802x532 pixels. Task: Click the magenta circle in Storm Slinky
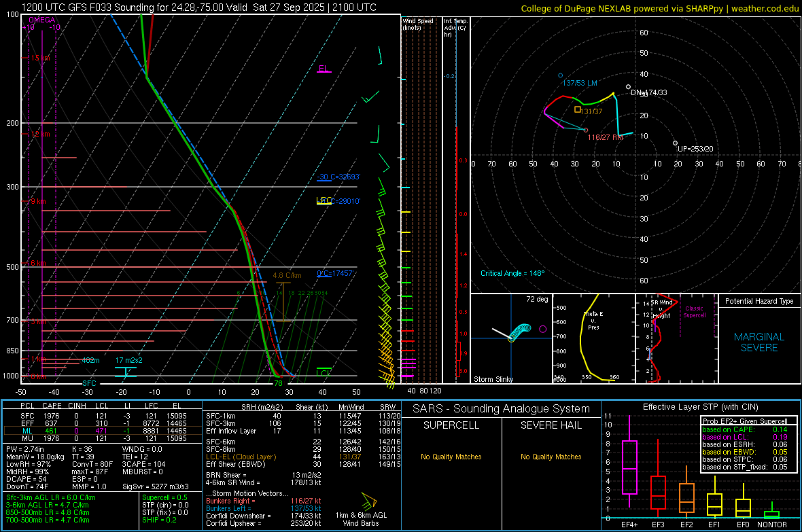click(x=542, y=329)
